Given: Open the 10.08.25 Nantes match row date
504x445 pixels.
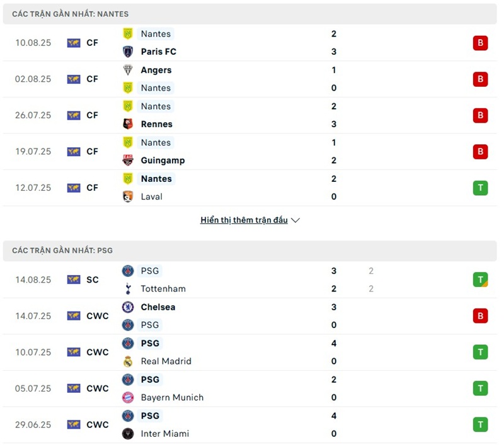Looking at the screenshot, I should click(x=33, y=43).
